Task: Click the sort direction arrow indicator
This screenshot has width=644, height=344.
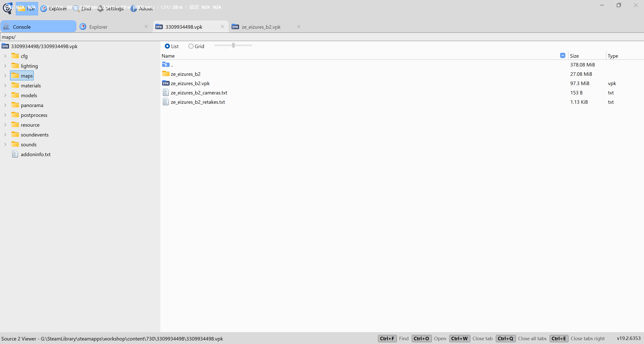Action: point(563,55)
